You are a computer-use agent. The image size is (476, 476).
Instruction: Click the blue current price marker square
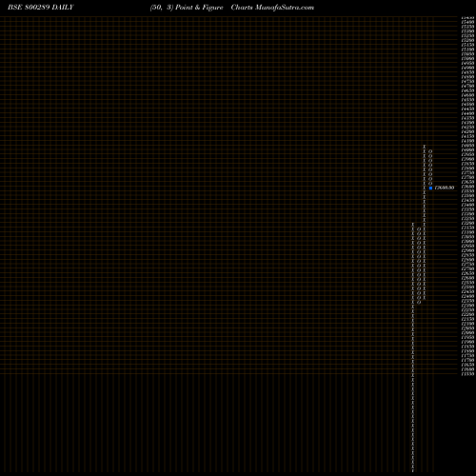[x=430, y=188]
